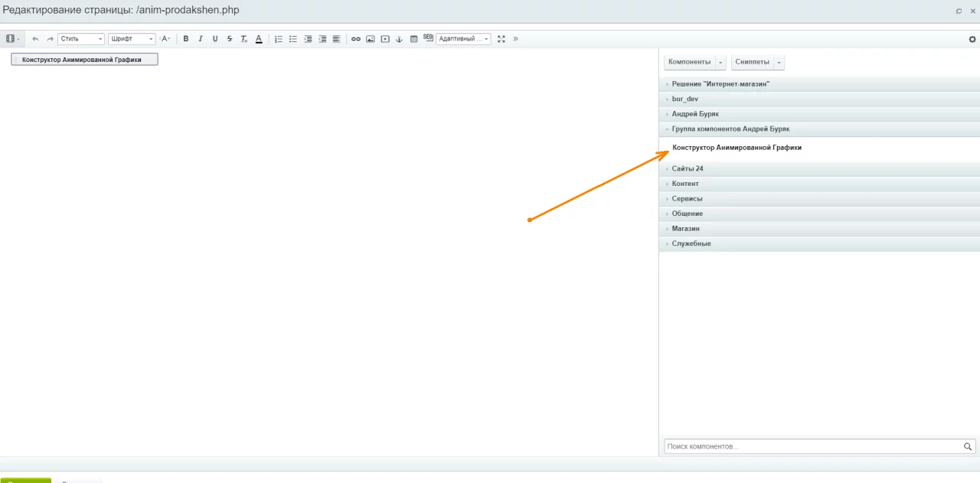Click the text color icon
Viewport: 980px width, 483px height.
point(259,39)
